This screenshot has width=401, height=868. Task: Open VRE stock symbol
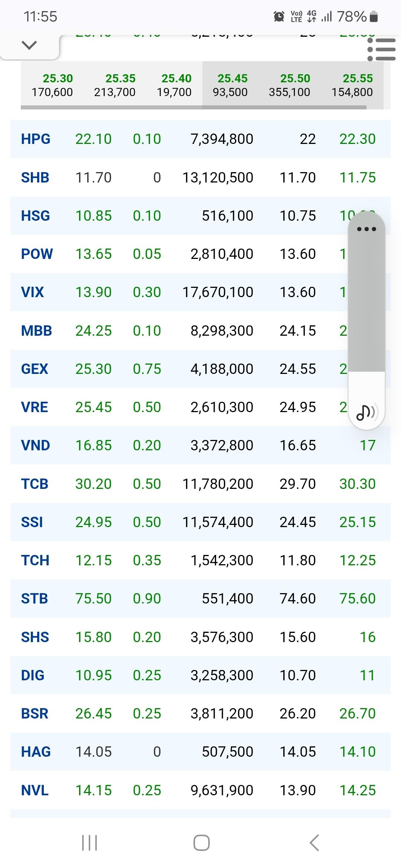pos(35,407)
